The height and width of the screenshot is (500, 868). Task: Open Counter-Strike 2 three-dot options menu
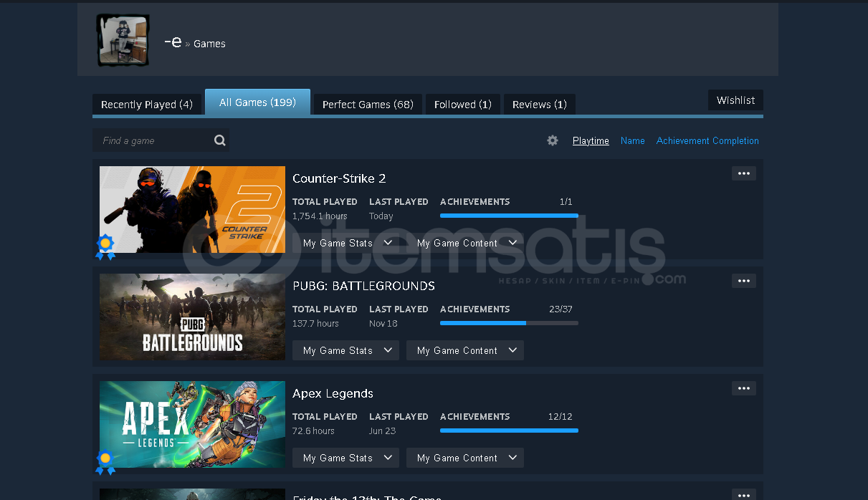743,173
